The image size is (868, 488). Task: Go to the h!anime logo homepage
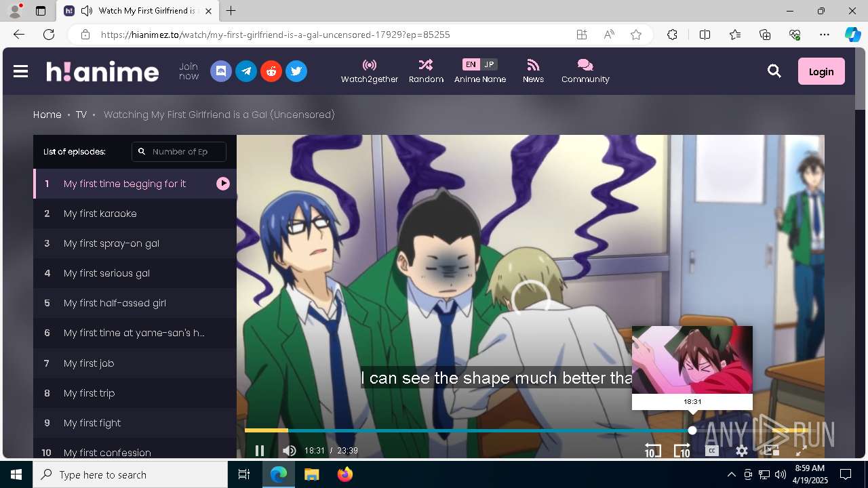pos(102,71)
